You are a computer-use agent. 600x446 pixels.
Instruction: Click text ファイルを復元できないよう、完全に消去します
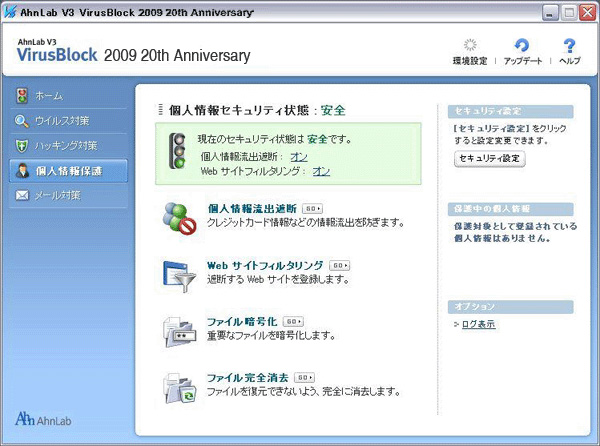[x=304, y=391]
